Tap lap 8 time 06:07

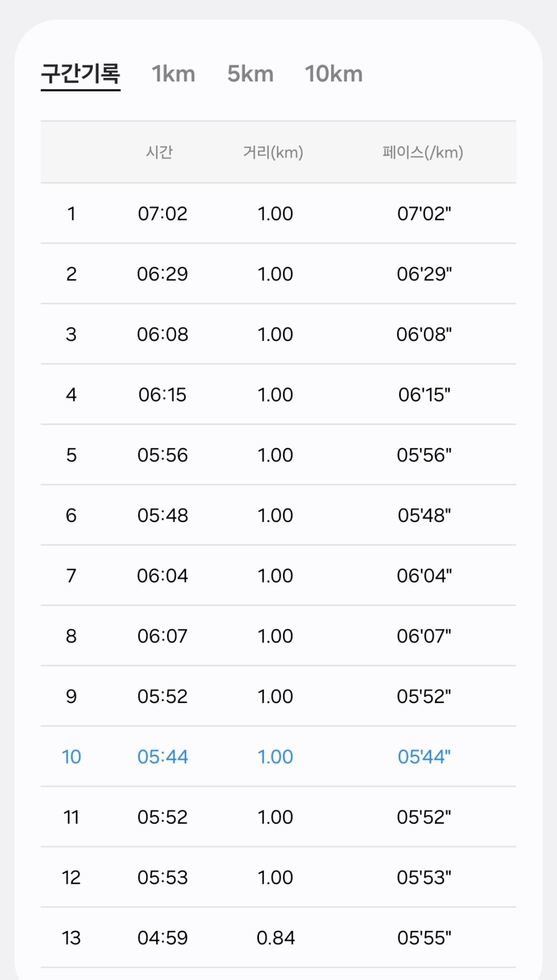pyautogui.click(x=163, y=636)
